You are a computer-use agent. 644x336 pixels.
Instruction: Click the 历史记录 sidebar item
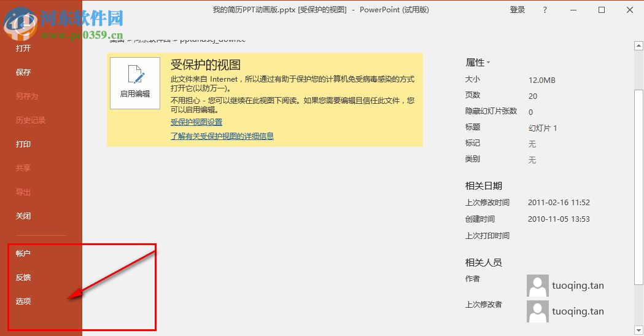point(31,120)
